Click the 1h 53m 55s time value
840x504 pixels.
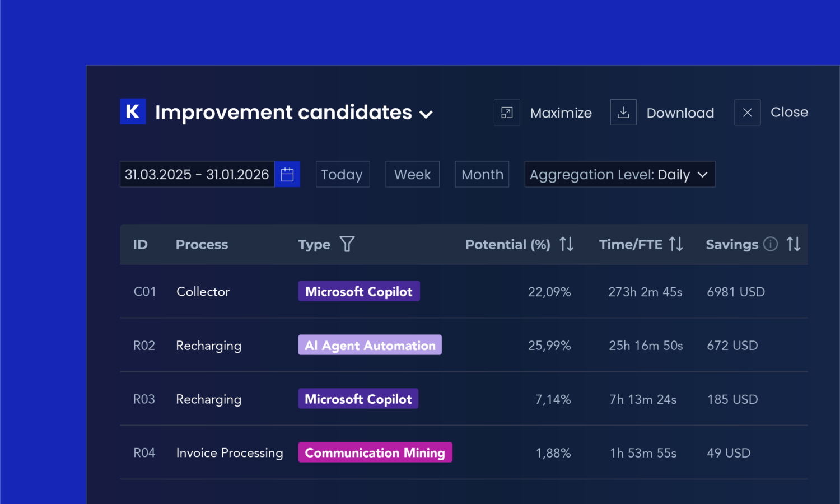[x=643, y=454]
